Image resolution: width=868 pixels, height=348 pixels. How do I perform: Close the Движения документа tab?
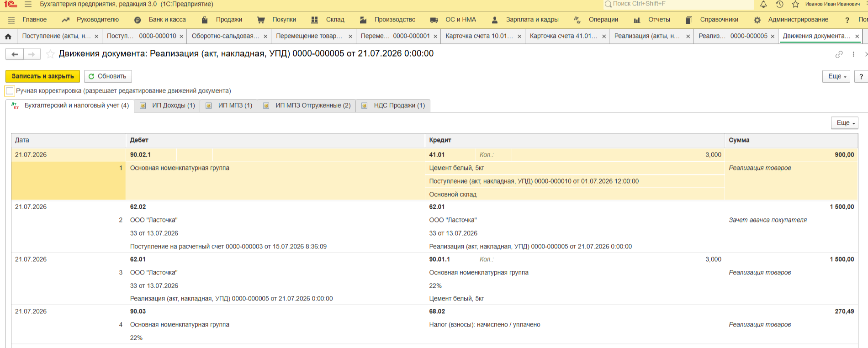pyautogui.click(x=857, y=37)
